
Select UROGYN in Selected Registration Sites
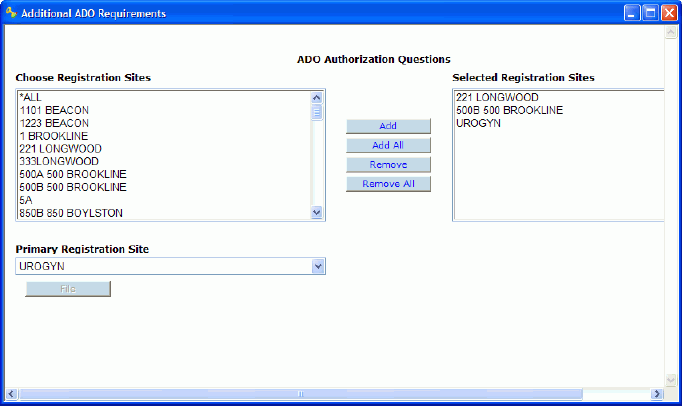click(478, 123)
